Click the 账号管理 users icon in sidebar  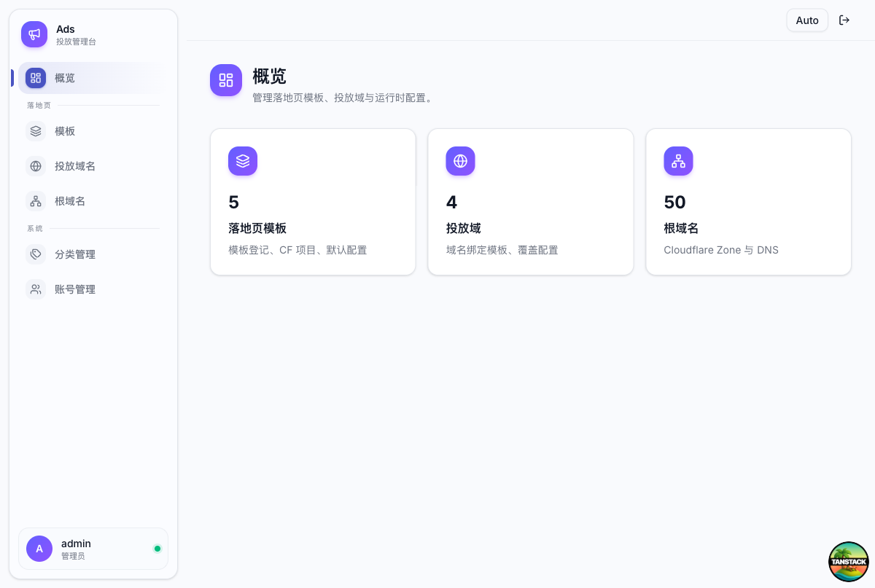coord(36,289)
